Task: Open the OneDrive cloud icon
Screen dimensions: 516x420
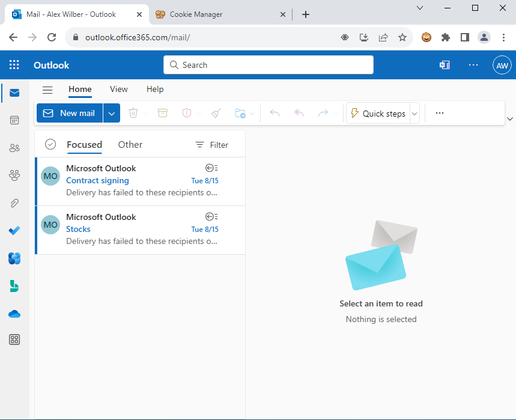Action: [14, 314]
